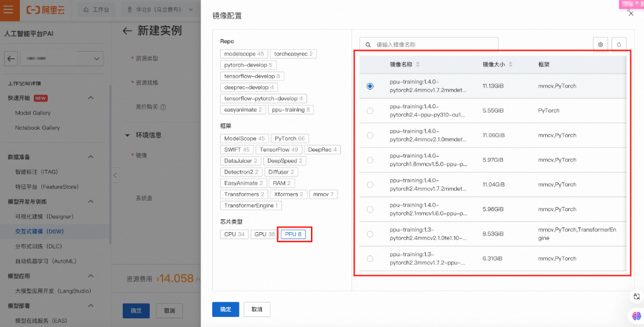Open Model Gallery in sidebar
644x327 pixels.
33,113
